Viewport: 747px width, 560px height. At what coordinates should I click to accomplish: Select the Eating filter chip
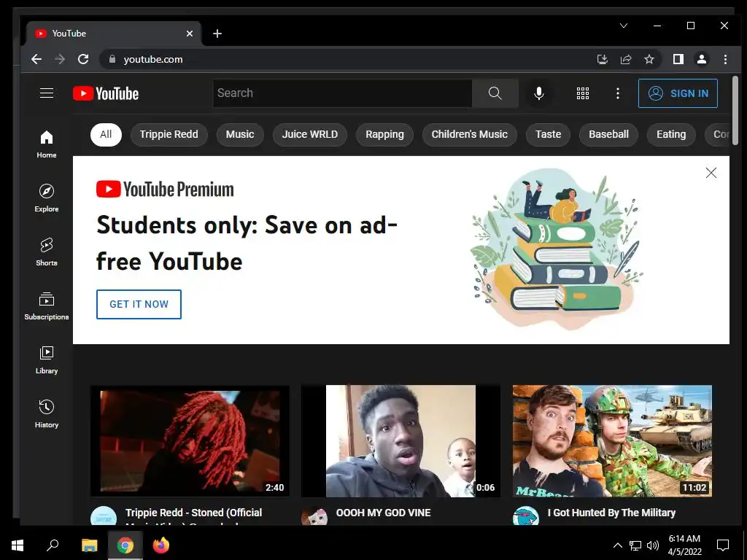[x=671, y=135]
